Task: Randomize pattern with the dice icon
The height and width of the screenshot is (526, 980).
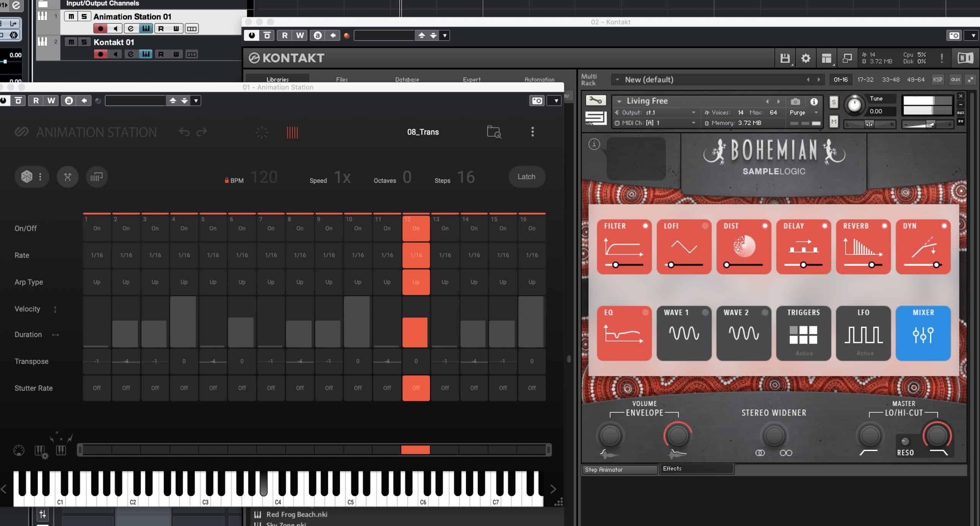Action: 26,177
